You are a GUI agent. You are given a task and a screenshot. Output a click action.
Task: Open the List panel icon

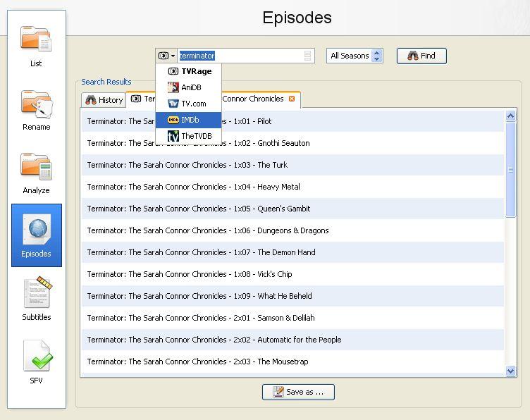point(36,47)
